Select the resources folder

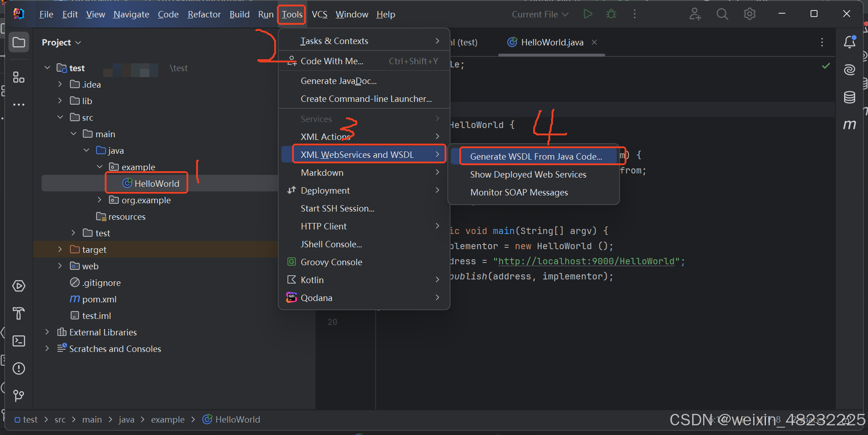click(x=126, y=217)
